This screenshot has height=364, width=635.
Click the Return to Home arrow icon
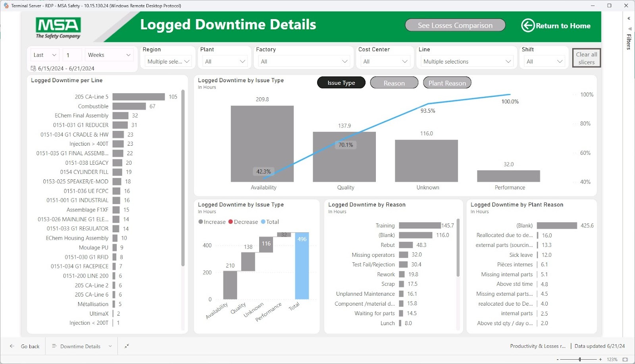click(x=527, y=25)
